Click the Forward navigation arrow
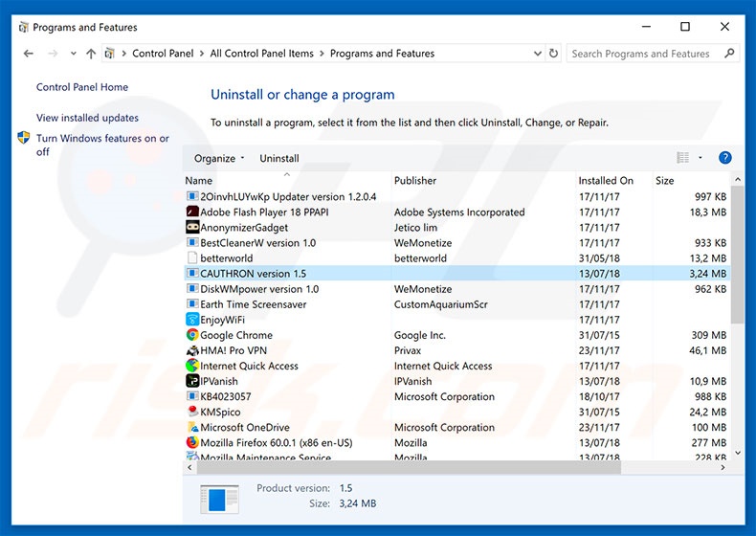This screenshot has width=756, height=536. pos(53,54)
